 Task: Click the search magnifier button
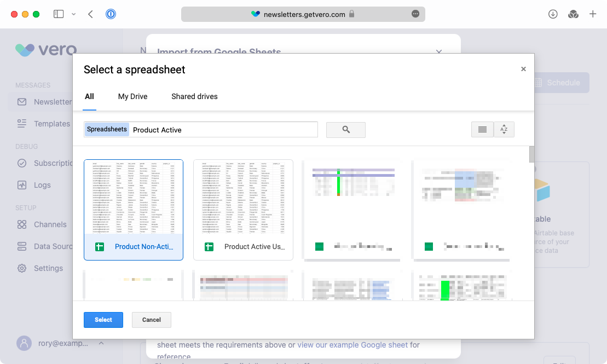pyautogui.click(x=345, y=129)
